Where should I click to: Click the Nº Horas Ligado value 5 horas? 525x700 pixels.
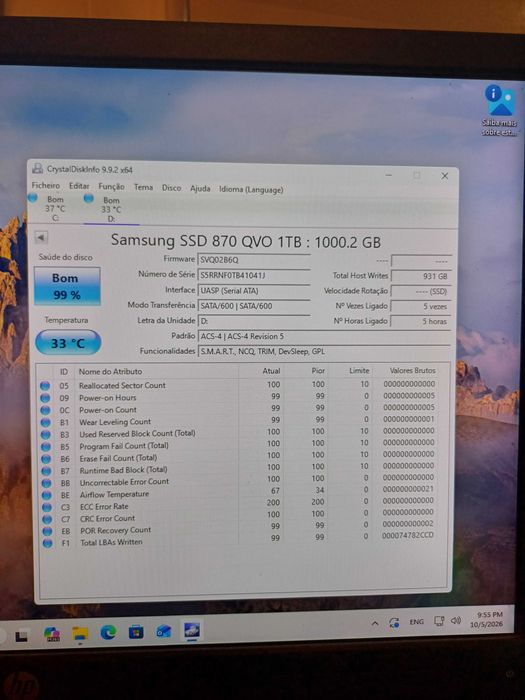(x=421, y=321)
